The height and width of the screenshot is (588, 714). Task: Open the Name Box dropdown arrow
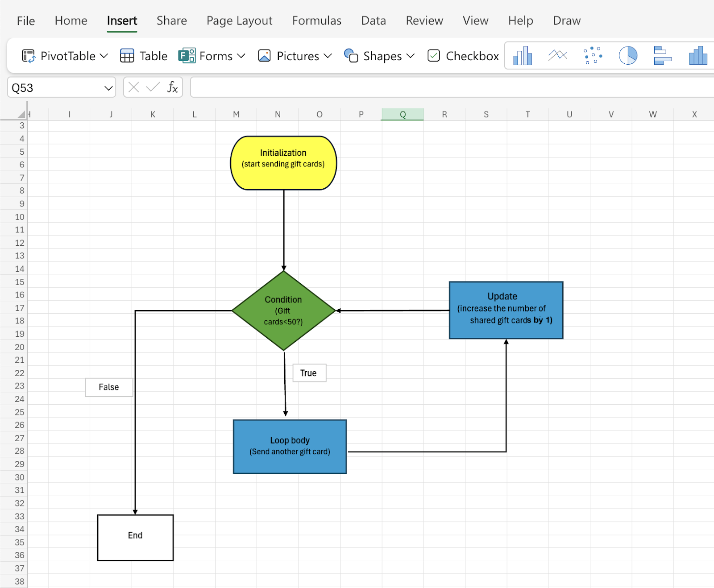click(x=108, y=88)
